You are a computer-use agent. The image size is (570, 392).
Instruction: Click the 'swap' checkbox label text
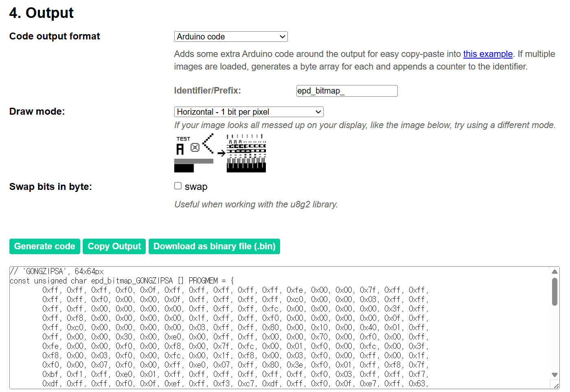(196, 187)
